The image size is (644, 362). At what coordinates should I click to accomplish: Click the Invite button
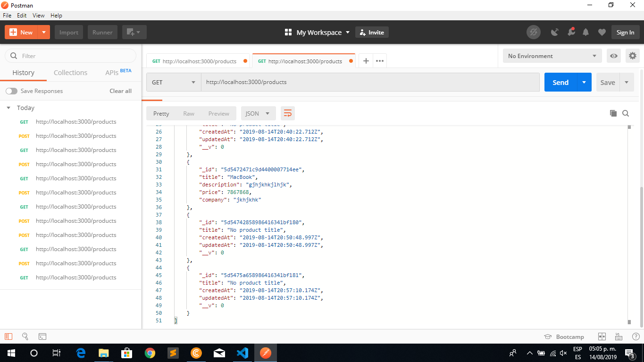click(x=372, y=32)
